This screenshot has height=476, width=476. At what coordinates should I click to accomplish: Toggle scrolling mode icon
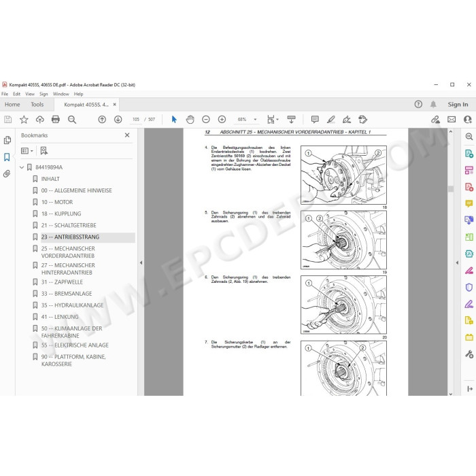point(291,119)
